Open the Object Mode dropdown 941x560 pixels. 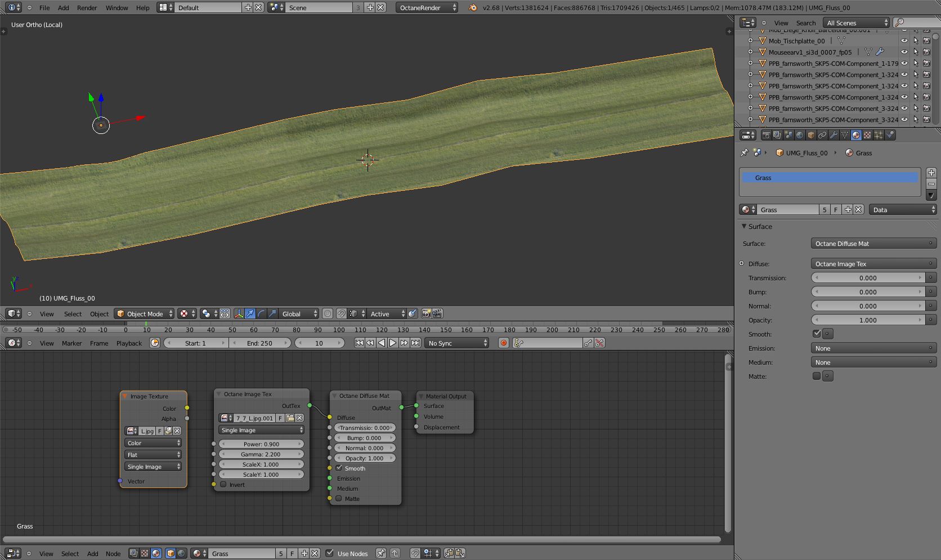pyautogui.click(x=144, y=313)
